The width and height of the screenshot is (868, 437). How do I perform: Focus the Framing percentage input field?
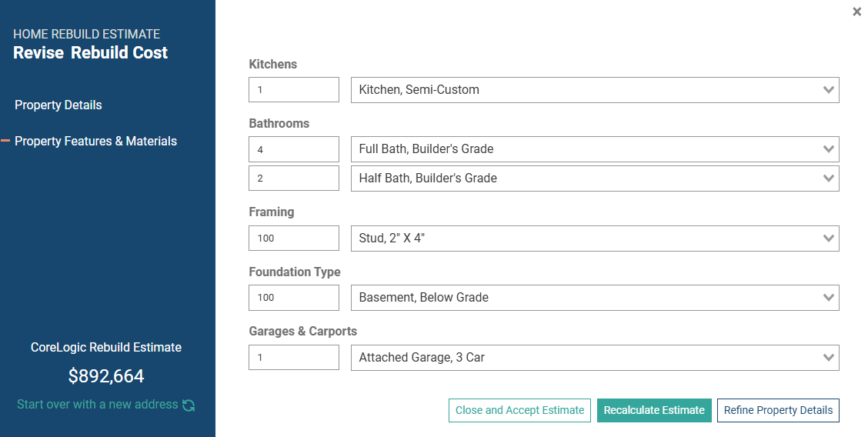tap(294, 239)
